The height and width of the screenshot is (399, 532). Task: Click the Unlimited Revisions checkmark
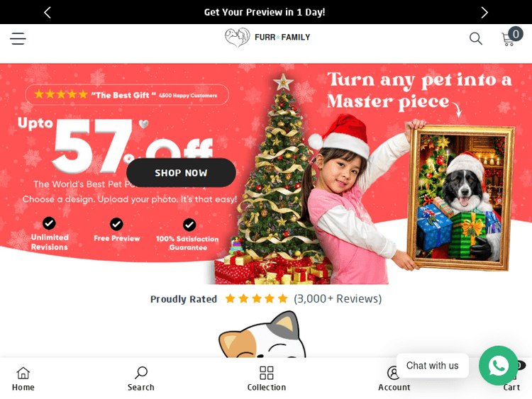coord(49,223)
